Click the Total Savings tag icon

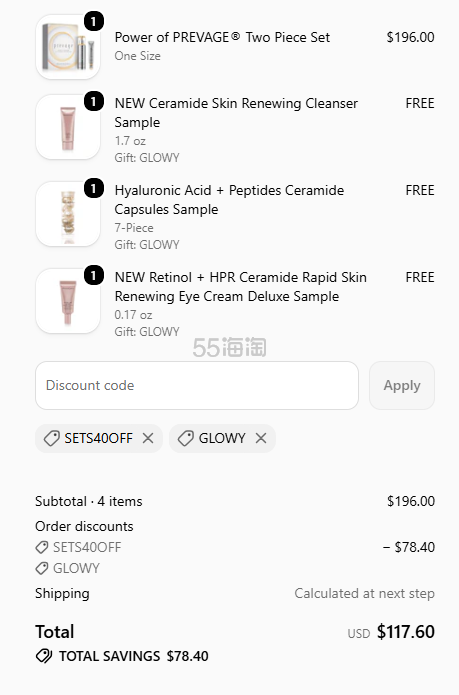[43, 656]
